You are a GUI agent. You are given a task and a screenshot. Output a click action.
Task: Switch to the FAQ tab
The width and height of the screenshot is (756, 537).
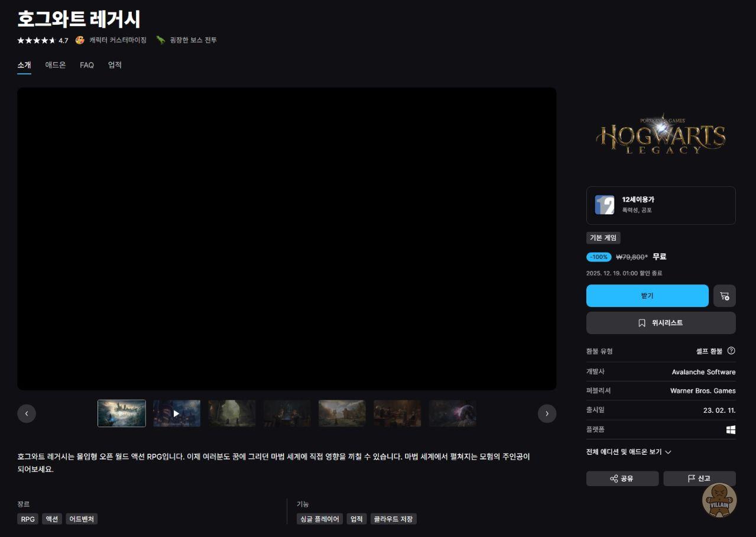coord(87,65)
